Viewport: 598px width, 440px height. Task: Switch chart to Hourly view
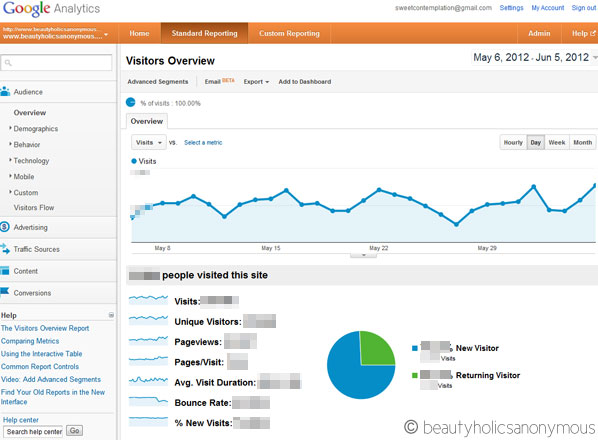[513, 142]
